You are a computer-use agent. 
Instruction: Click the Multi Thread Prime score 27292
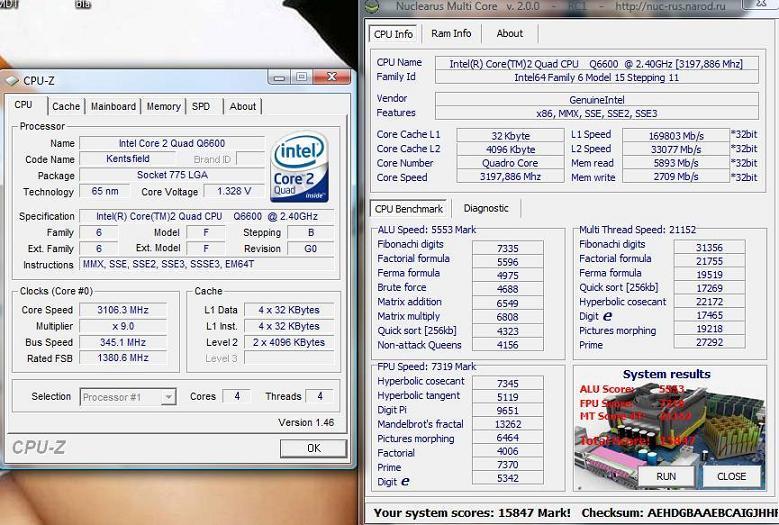[x=709, y=342]
